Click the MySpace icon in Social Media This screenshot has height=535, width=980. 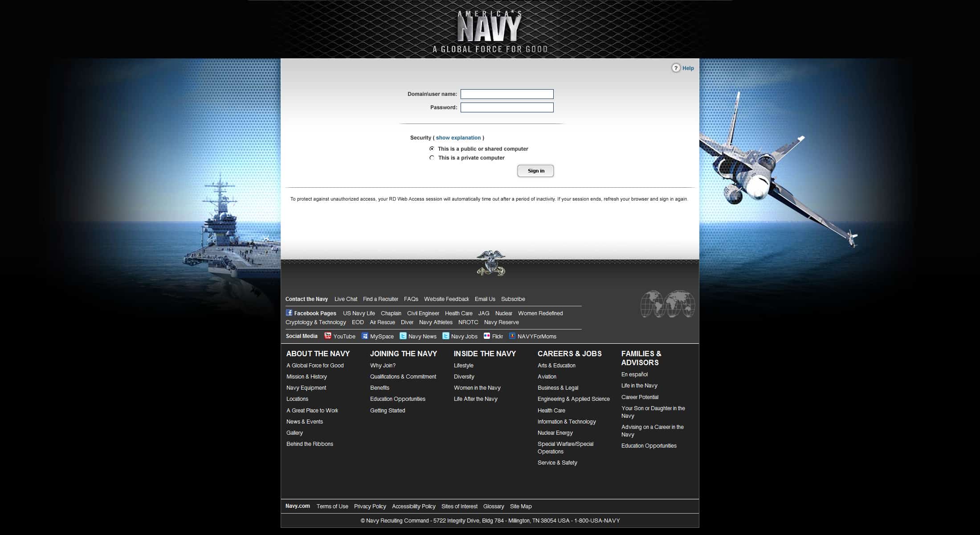(x=365, y=336)
